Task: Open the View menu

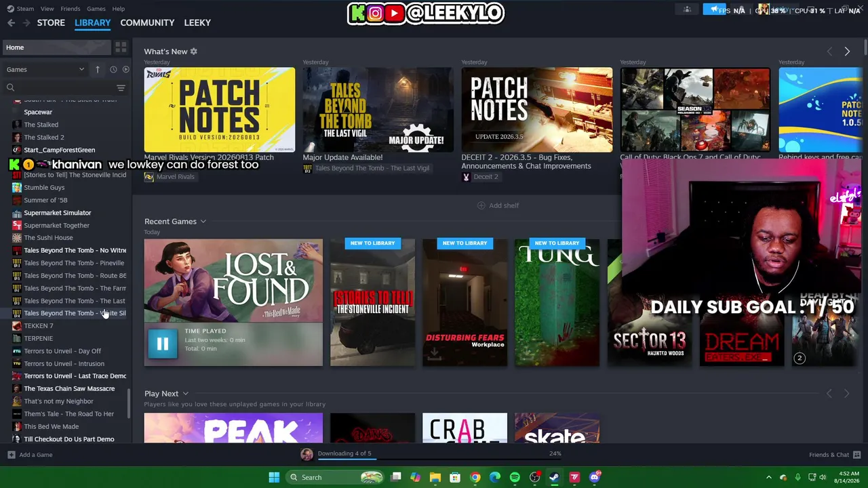Action: (47, 9)
